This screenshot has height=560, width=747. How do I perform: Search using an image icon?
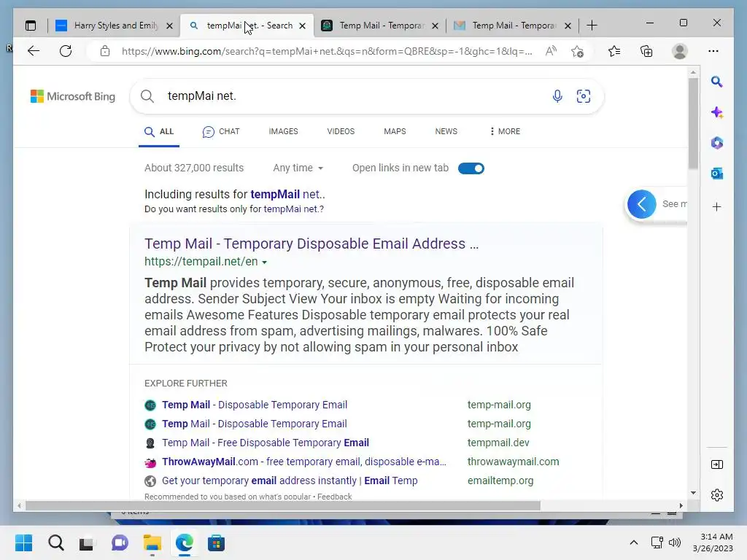pyautogui.click(x=584, y=96)
